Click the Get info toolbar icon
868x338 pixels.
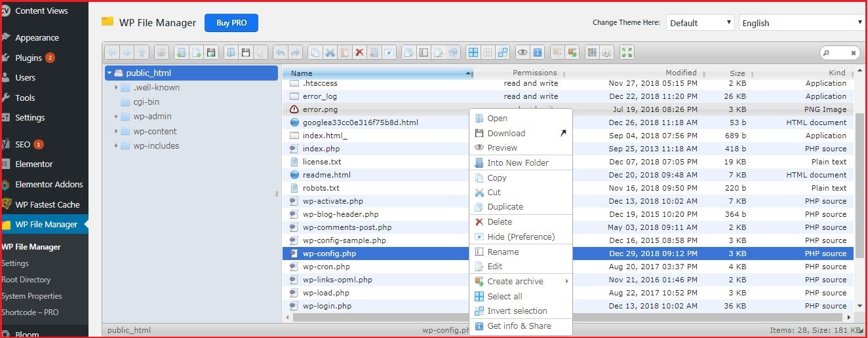(x=537, y=52)
